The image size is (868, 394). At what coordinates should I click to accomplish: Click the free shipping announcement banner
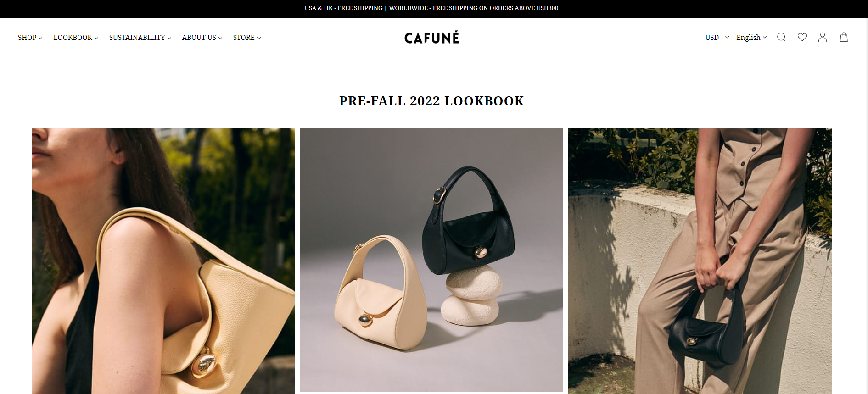(431, 8)
